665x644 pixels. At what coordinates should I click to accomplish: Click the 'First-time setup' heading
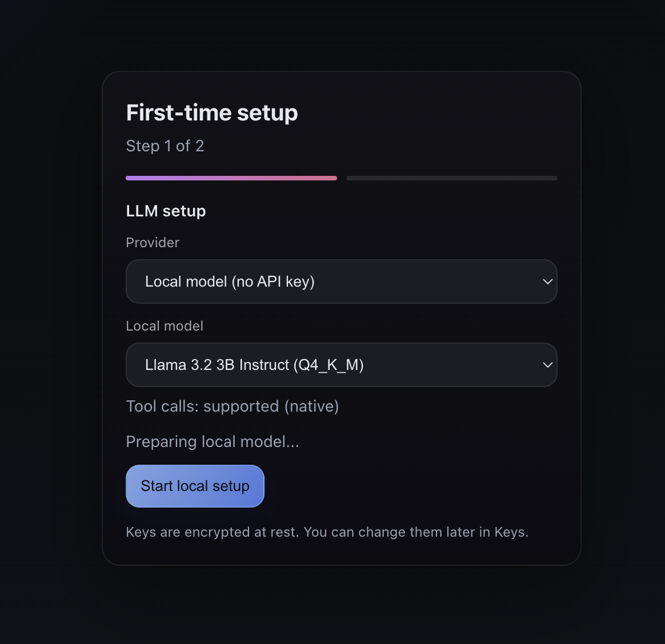tap(212, 113)
